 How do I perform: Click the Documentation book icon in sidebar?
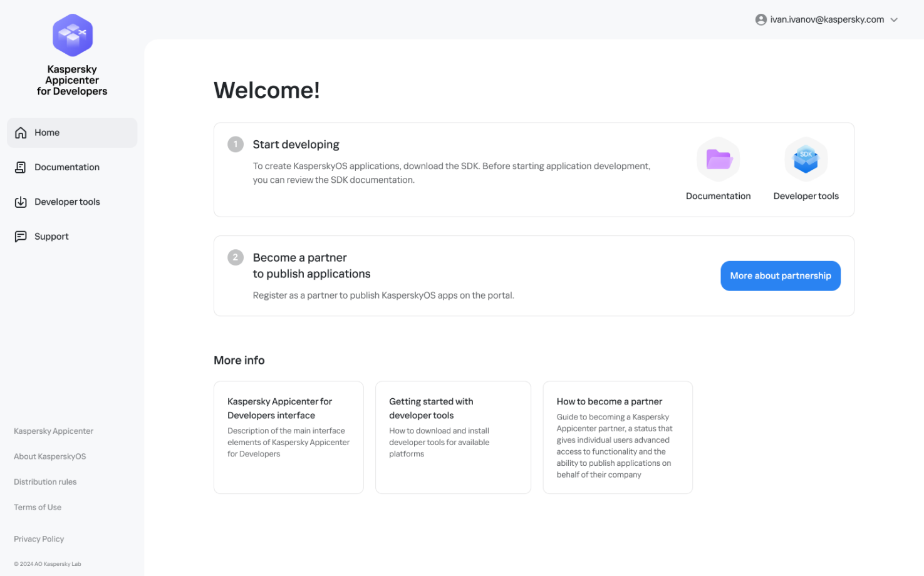21,167
